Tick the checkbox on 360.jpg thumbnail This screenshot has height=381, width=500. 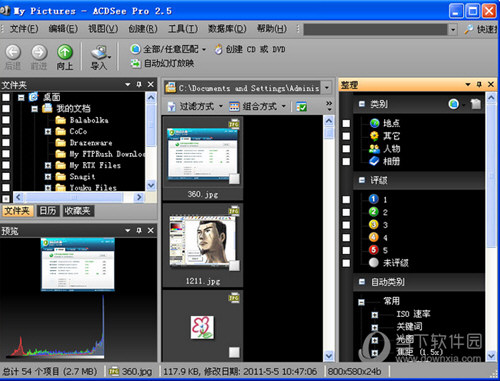click(x=234, y=179)
